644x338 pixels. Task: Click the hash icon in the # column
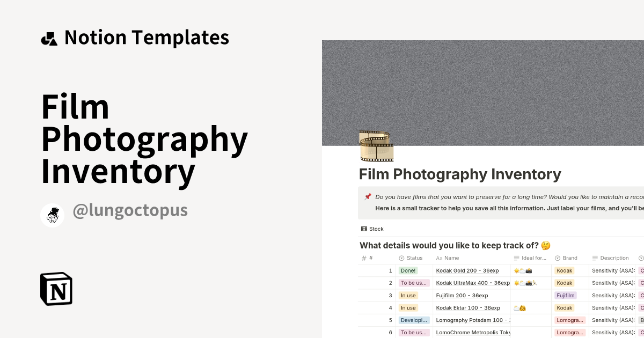pos(363,258)
